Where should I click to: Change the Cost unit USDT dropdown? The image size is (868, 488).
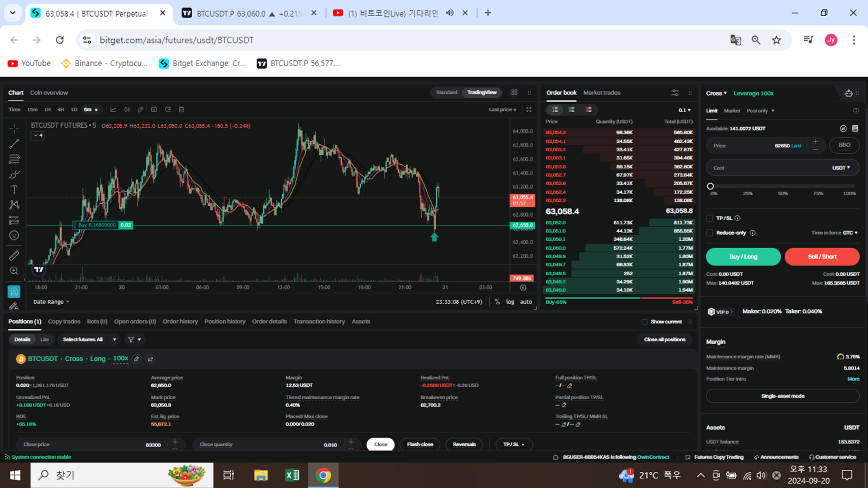tap(841, 168)
